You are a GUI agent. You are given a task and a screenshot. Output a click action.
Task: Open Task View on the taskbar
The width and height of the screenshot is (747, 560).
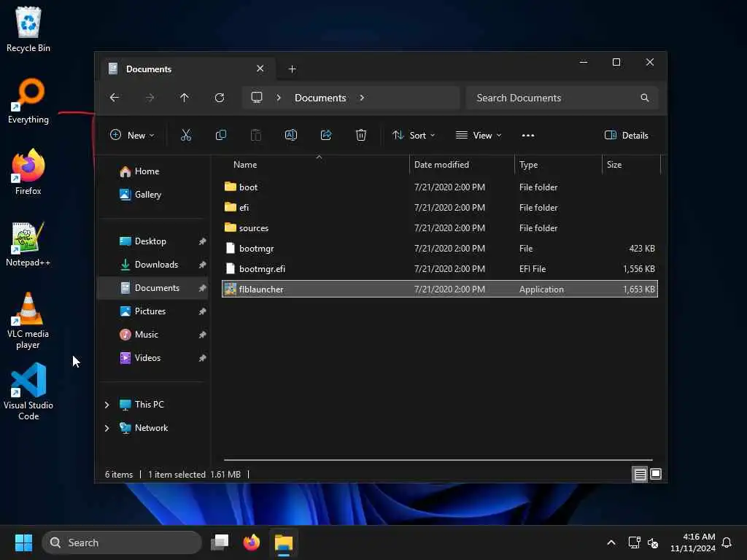pyautogui.click(x=220, y=542)
